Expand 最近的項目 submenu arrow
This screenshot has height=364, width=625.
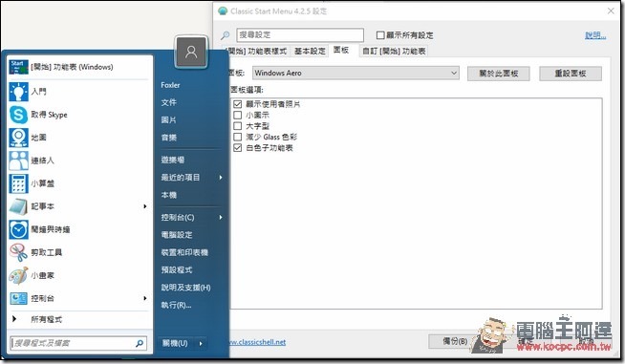(x=221, y=178)
